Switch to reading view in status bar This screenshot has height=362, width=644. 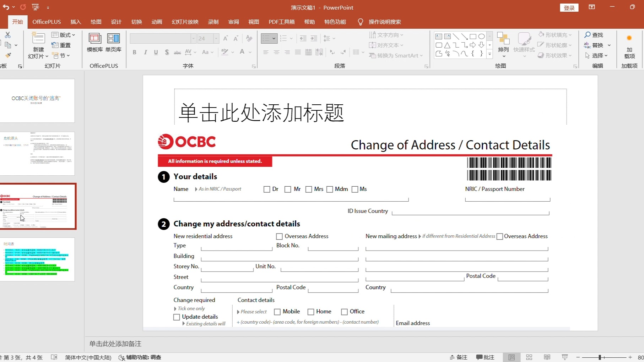(547, 357)
